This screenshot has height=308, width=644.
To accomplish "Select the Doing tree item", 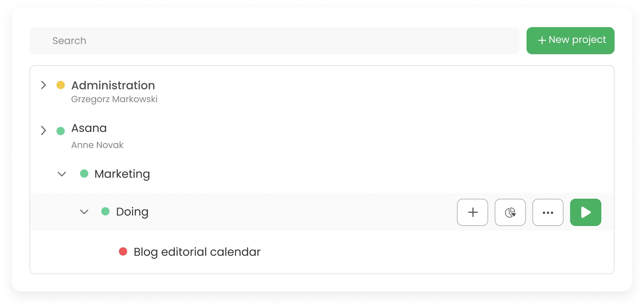I will point(132,212).
